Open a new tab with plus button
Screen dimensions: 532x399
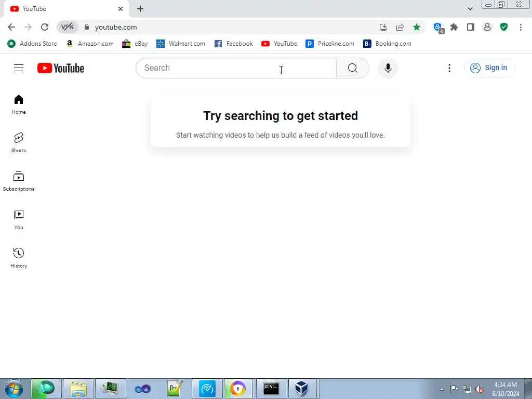(140, 9)
